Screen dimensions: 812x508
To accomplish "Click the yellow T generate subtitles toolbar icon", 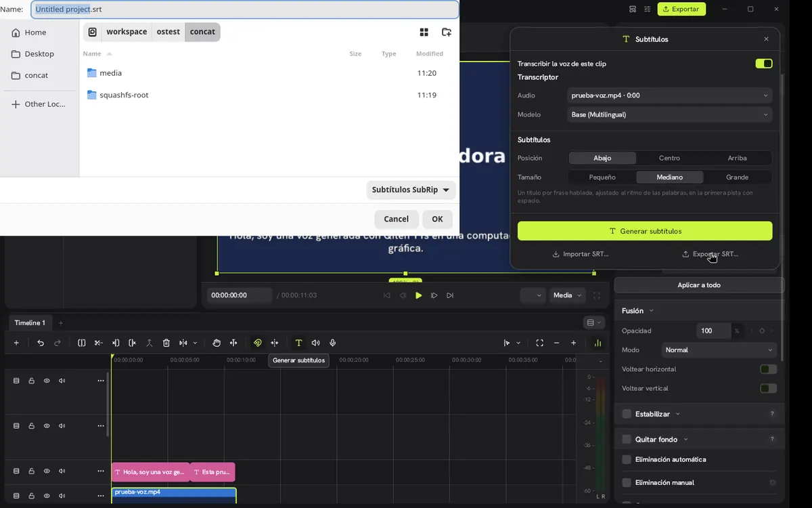I will (298, 343).
